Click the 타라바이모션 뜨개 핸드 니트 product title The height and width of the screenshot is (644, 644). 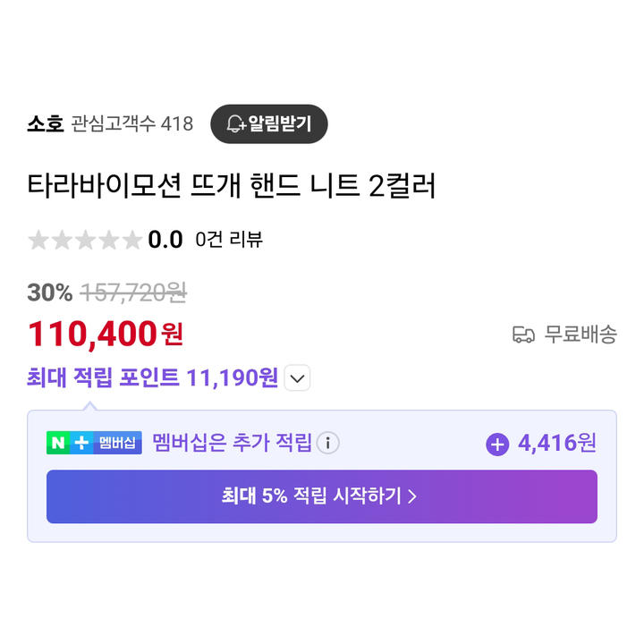point(232,186)
